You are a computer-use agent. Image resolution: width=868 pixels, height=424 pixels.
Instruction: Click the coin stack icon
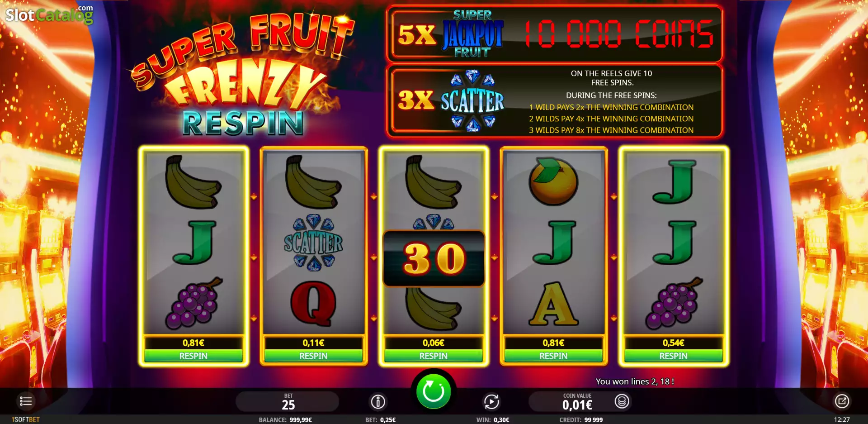[x=622, y=401]
